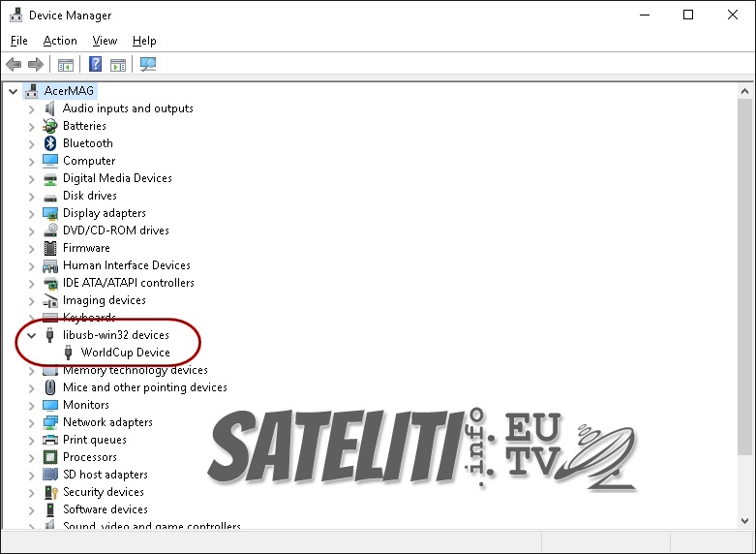756x554 pixels.
Task: Click the Bluetooth logo icon
Action: [50, 143]
